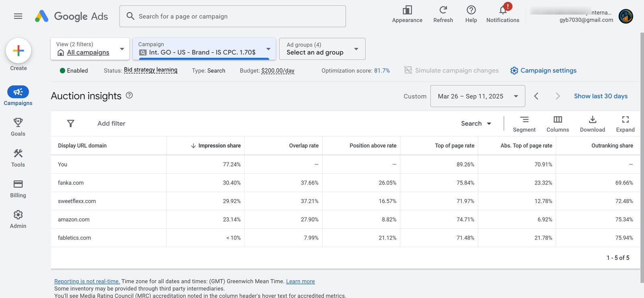Click the Auction insights help icon
644x298 pixels.
[129, 95]
